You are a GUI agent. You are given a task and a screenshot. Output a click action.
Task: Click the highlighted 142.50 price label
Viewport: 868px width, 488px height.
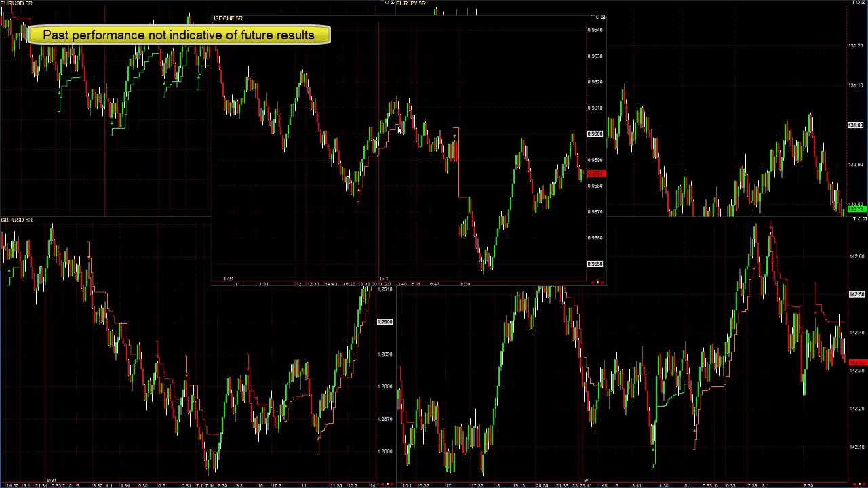coord(856,294)
